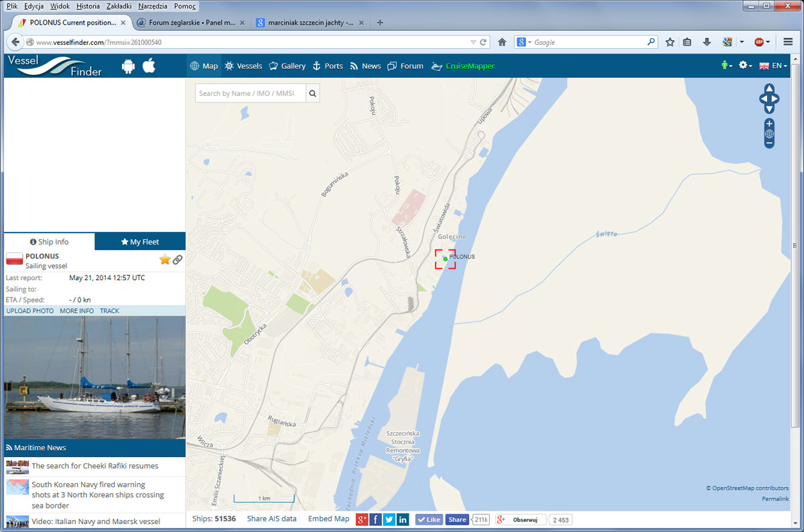This screenshot has width=804, height=532.
Task: Open the Zakładki menu
Action: click(119, 6)
